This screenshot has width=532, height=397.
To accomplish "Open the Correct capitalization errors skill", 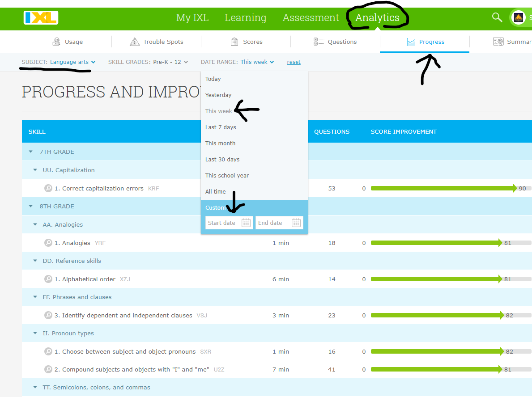I will (103, 189).
